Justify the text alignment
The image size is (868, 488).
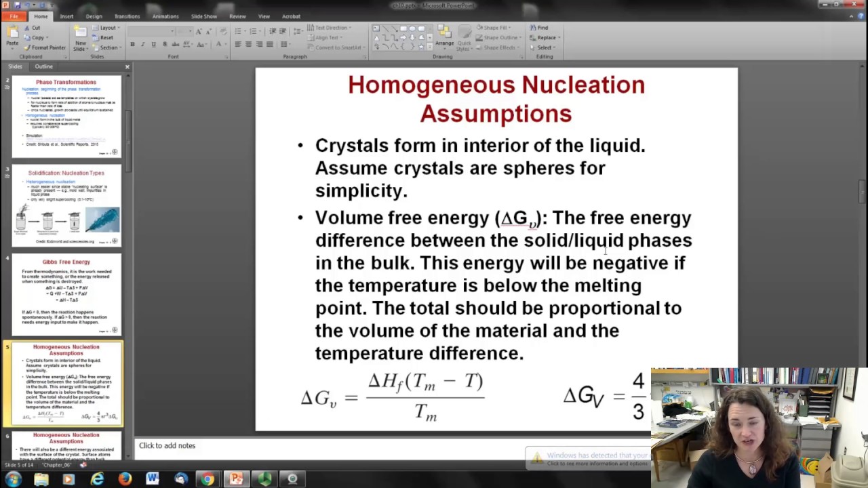[x=270, y=44]
